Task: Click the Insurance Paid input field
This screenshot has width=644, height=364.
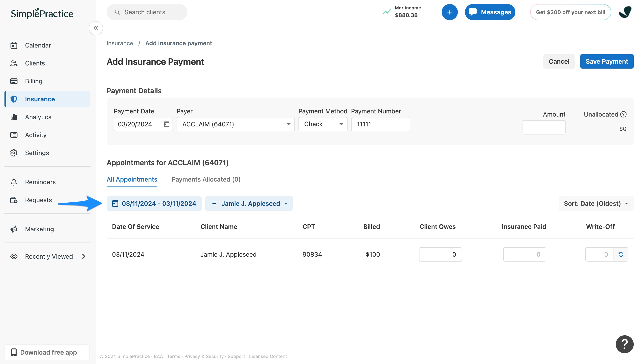Action: tap(525, 254)
